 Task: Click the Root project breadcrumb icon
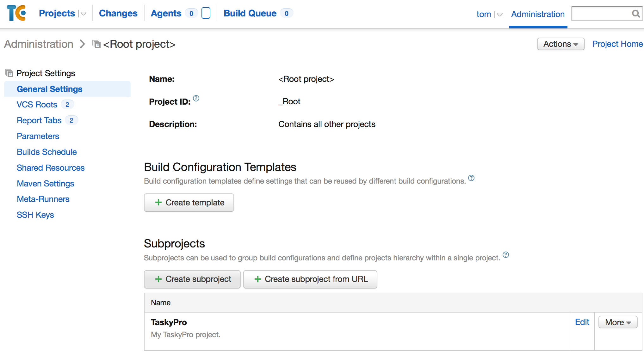pyautogui.click(x=96, y=44)
